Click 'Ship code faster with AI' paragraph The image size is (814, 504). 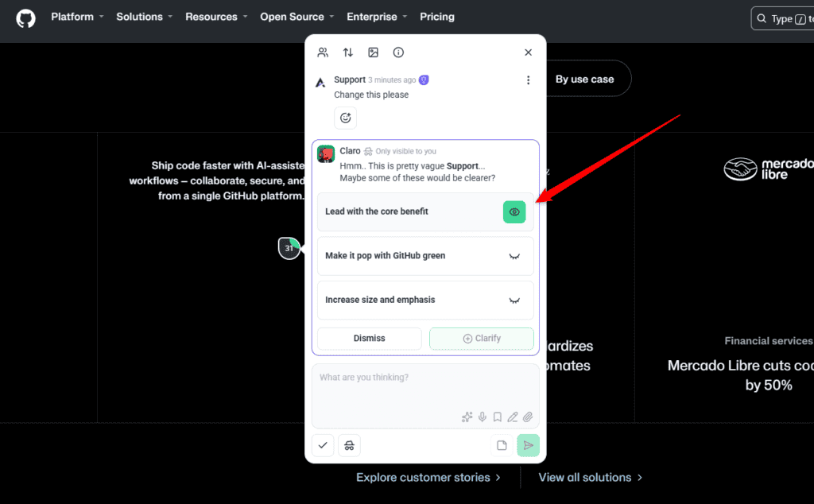point(217,180)
